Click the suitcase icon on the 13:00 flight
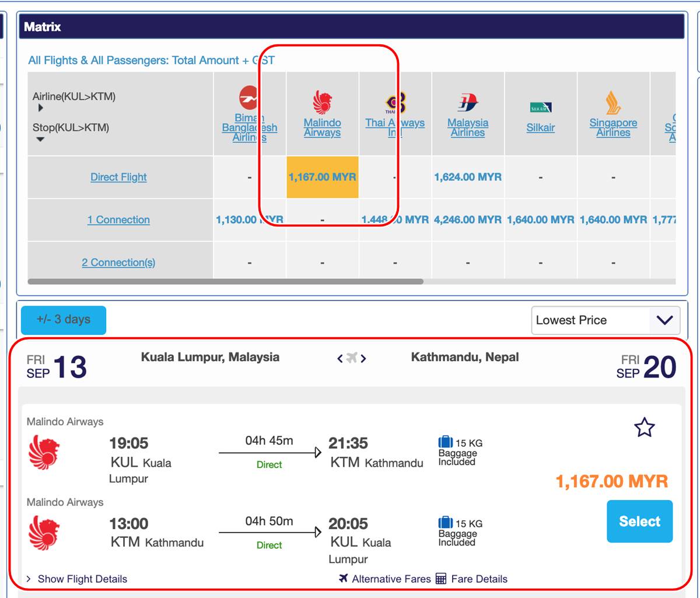This screenshot has height=598, width=700. click(446, 523)
